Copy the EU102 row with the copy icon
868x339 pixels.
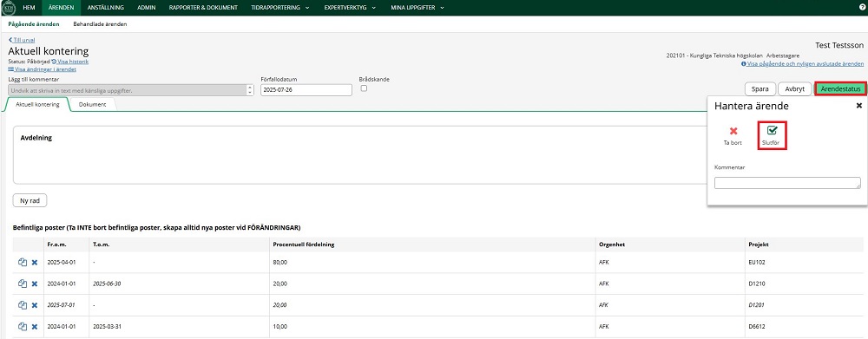click(x=23, y=262)
